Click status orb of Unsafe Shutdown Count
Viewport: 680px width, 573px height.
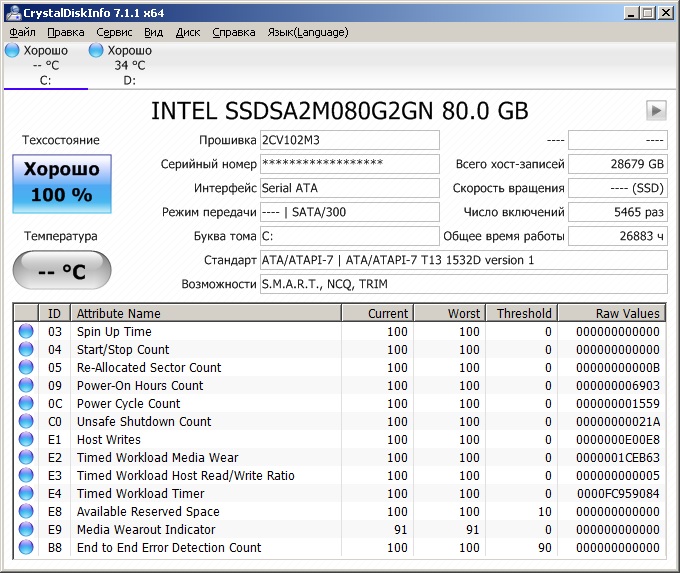point(26,421)
